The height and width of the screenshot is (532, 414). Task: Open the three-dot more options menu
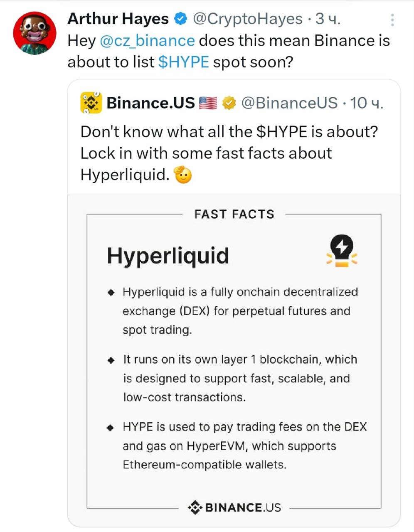392,20
